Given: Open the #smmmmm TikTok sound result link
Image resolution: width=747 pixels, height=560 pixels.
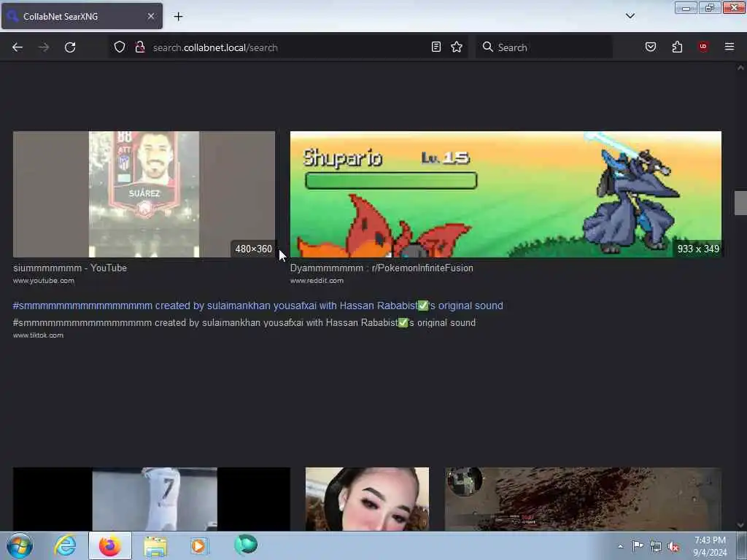Looking at the screenshot, I should point(258,306).
